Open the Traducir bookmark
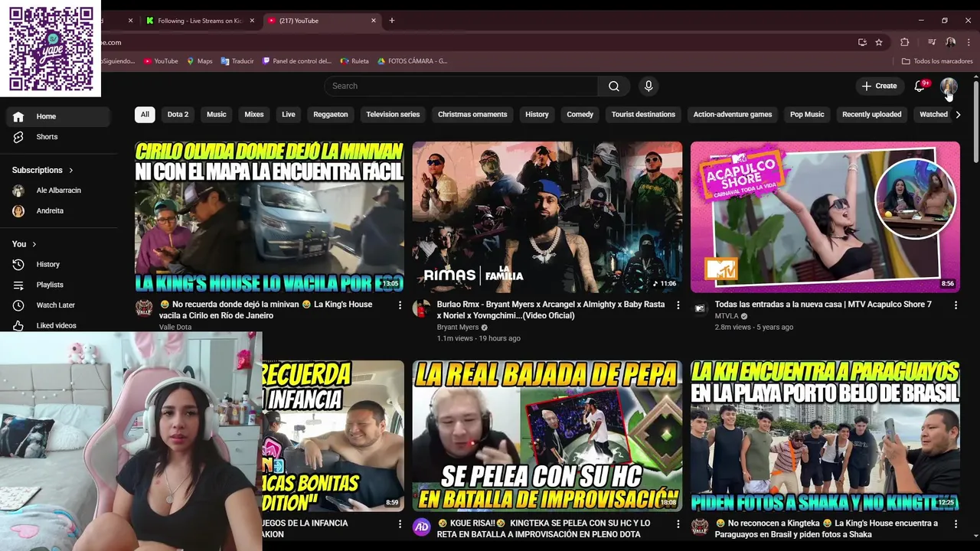This screenshot has height=551, width=980. [x=237, y=61]
